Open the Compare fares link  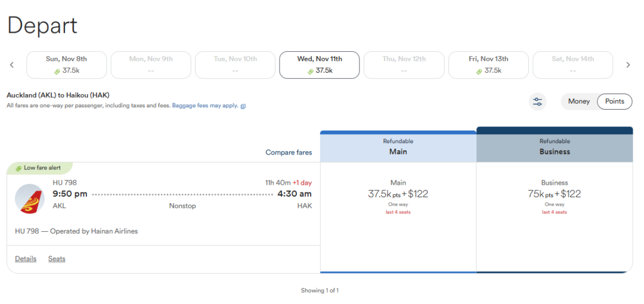tap(289, 153)
